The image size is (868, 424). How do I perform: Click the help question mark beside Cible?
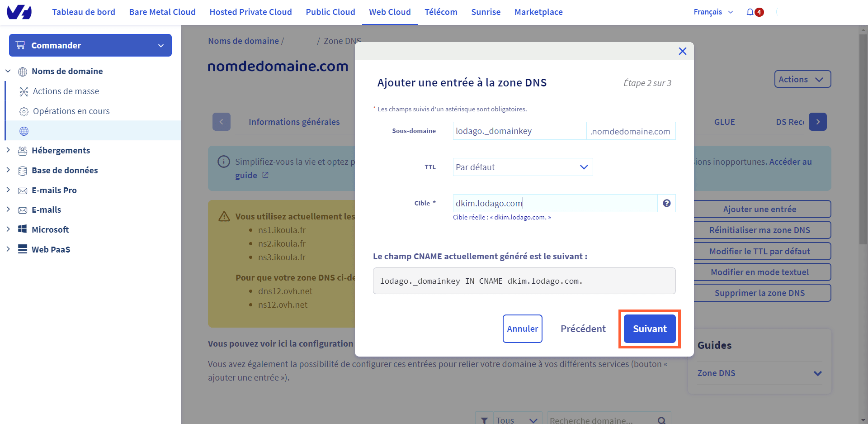click(666, 203)
